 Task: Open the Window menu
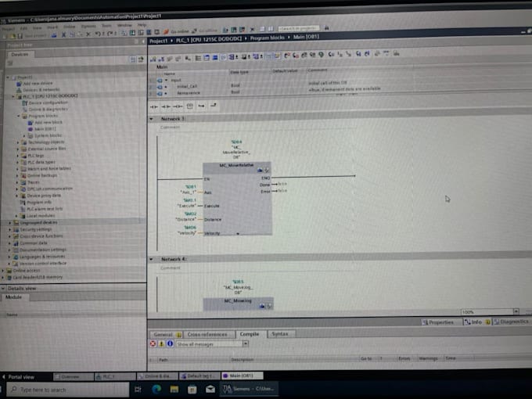pos(124,25)
